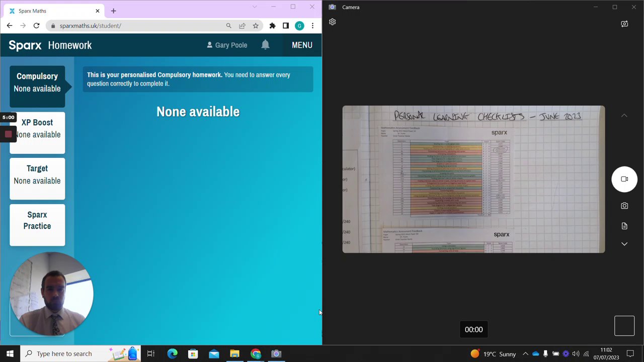Click the address bar URL sparxmaths.uk/student/

pos(90,26)
